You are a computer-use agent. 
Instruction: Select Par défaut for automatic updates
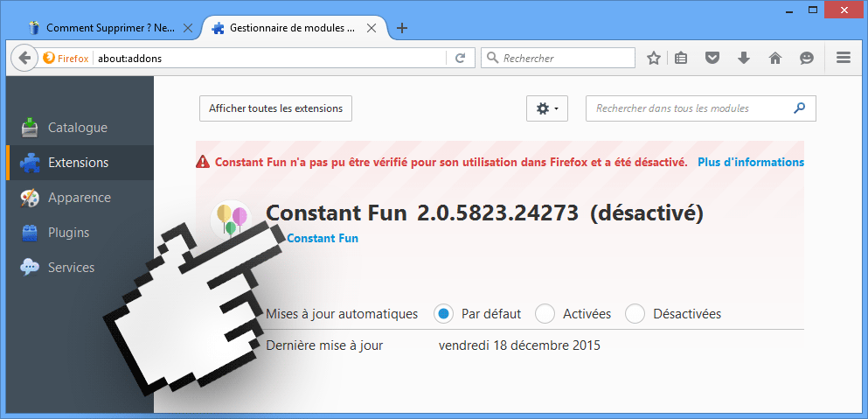[x=443, y=314]
